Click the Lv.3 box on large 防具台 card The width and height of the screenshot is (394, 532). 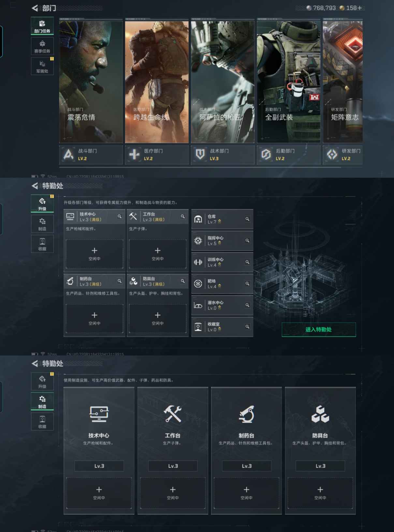click(x=320, y=466)
